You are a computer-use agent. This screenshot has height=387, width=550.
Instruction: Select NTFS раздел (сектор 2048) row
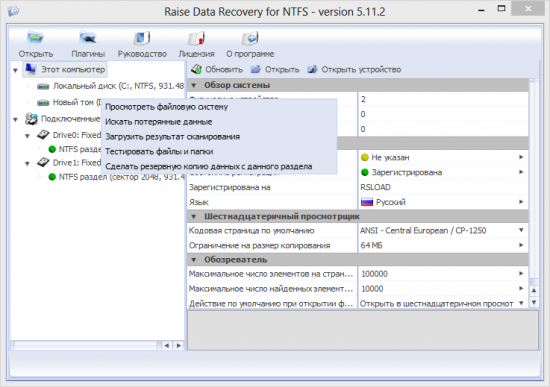point(116,177)
